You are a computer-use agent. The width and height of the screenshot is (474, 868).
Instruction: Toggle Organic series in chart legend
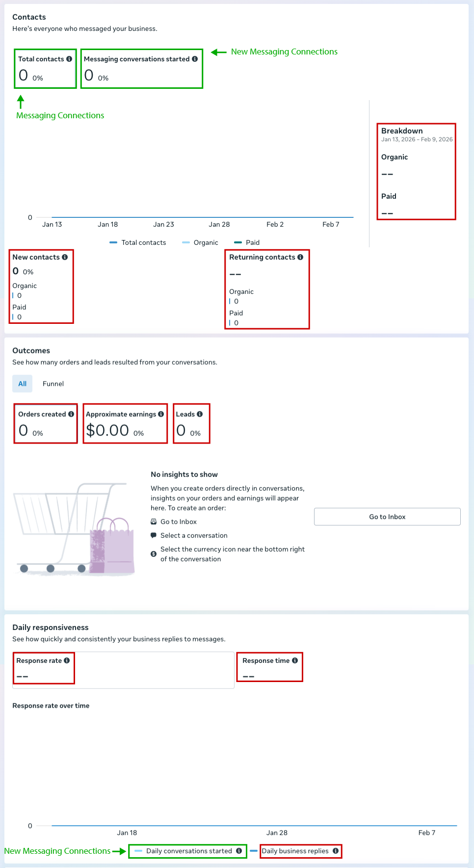click(x=200, y=242)
